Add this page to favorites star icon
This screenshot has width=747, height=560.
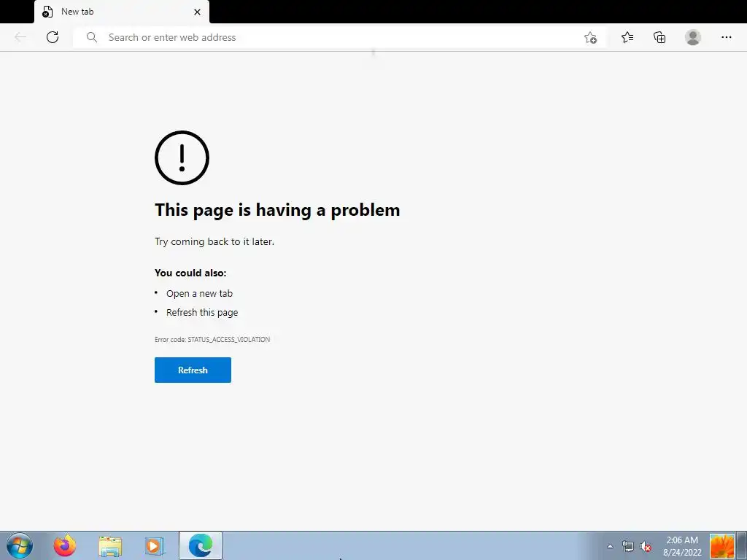coord(590,38)
